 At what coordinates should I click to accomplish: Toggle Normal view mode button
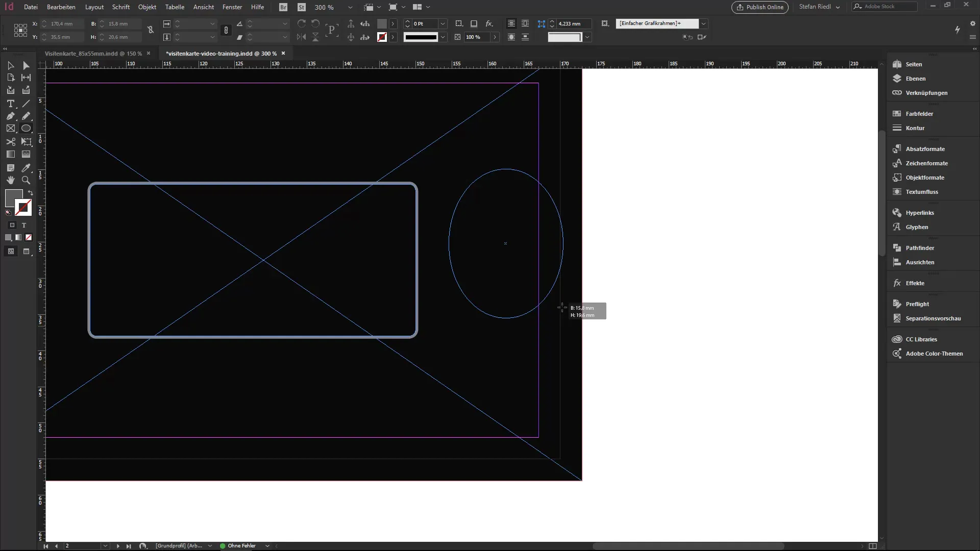pos(11,252)
